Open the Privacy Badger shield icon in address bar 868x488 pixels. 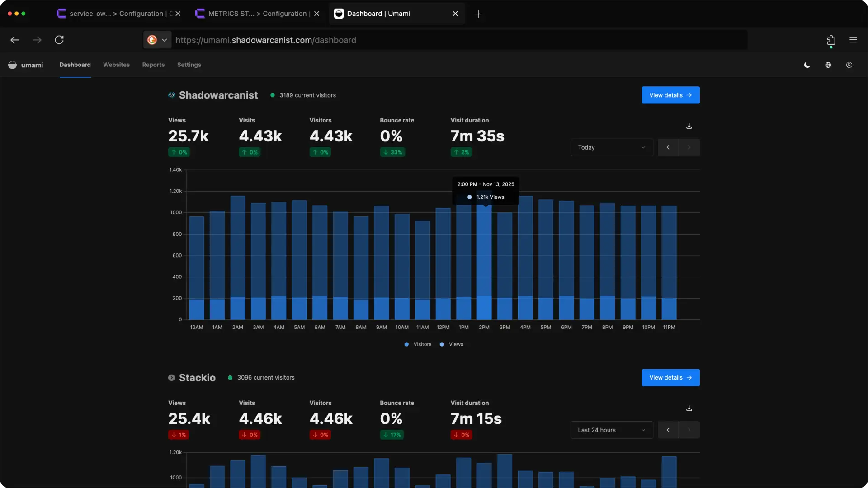(x=152, y=40)
